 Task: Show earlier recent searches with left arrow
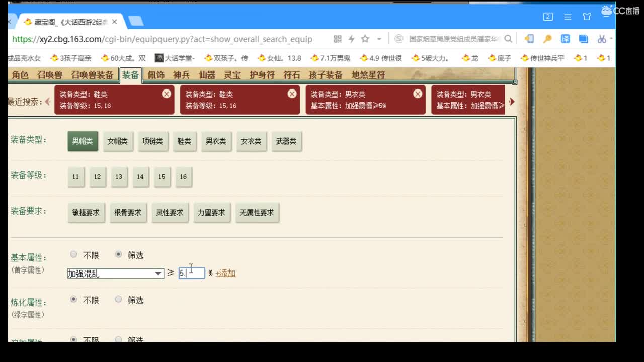[48, 101]
